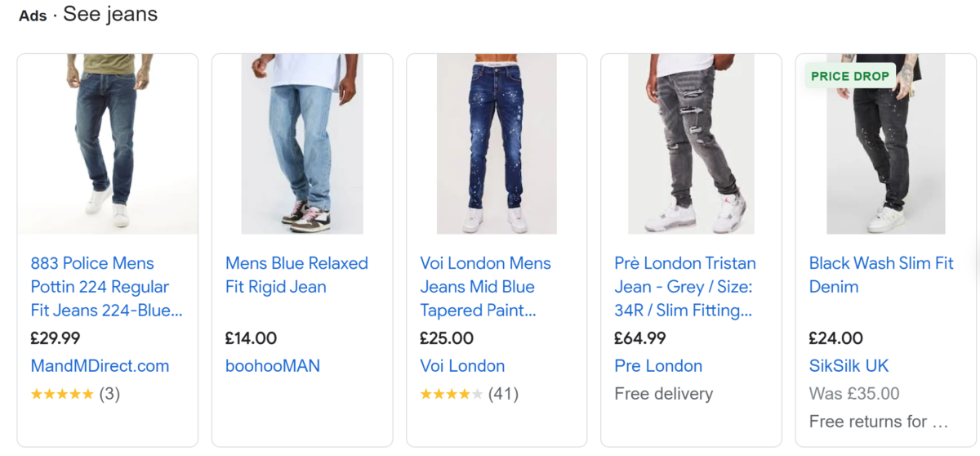This screenshot has height=456, width=980.
Task: Open the grey ripped jeans product image
Action: click(691, 144)
